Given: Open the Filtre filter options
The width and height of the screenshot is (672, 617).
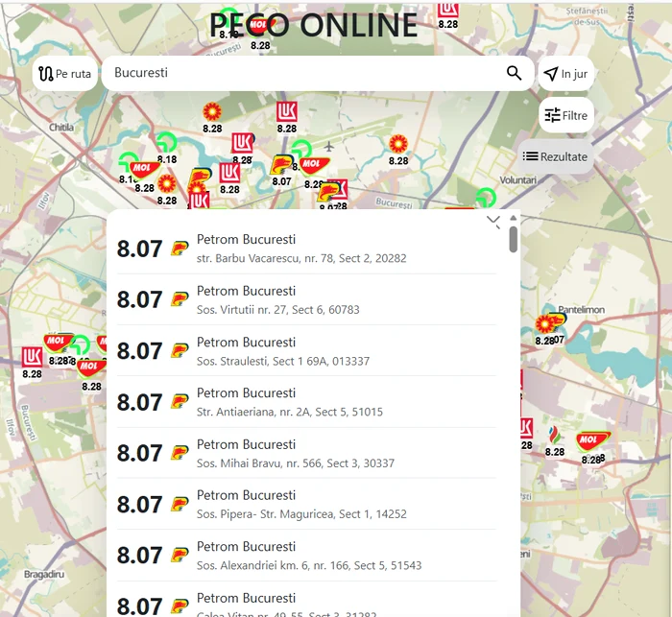Looking at the screenshot, I should pos(565,115).
